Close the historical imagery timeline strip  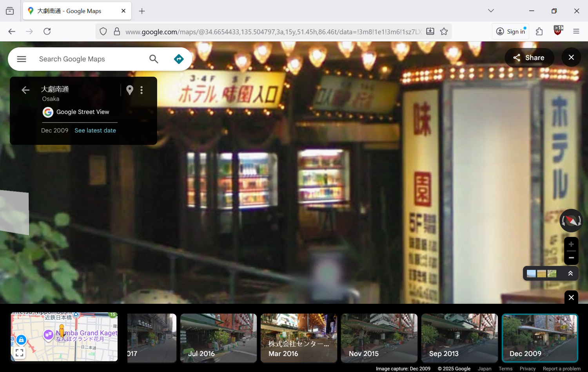pos(571,298)
